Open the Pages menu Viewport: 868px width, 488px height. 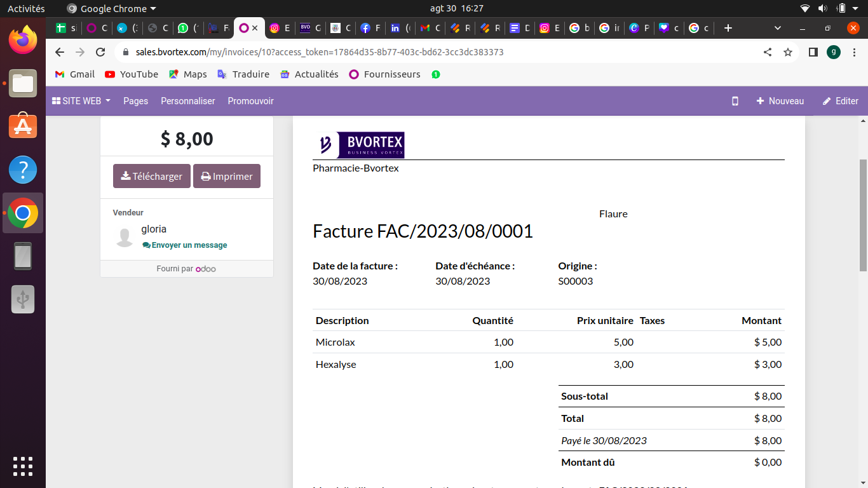click(135, 101)
